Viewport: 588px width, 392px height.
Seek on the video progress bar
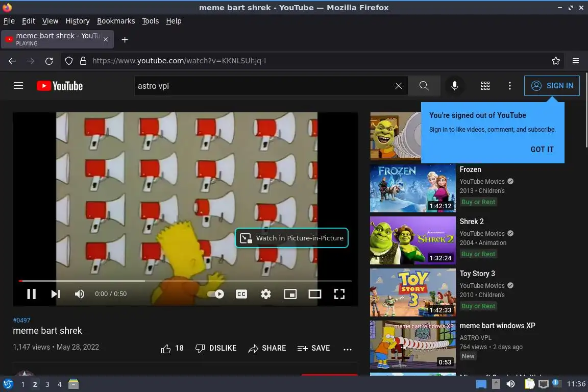point(185,281)
